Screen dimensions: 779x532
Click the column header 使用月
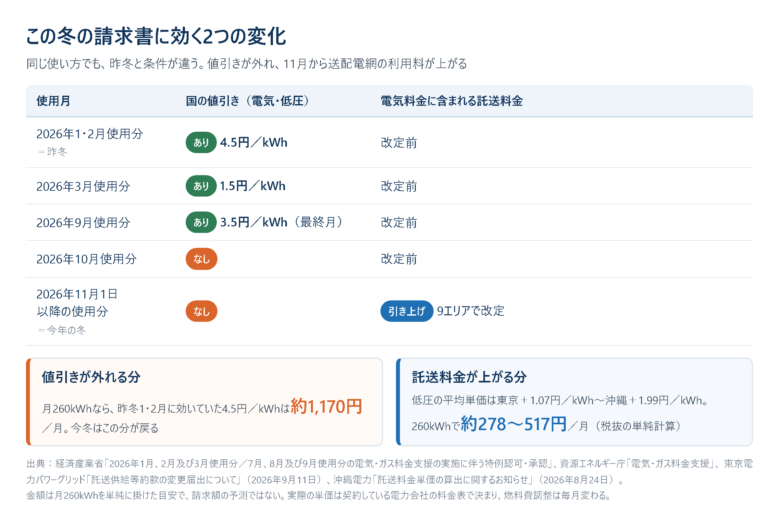tap(53, 101)
